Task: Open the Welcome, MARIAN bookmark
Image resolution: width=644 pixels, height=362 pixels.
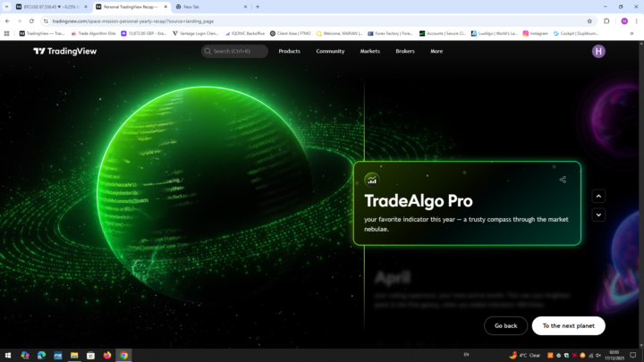Action: [x=339, y=33]
